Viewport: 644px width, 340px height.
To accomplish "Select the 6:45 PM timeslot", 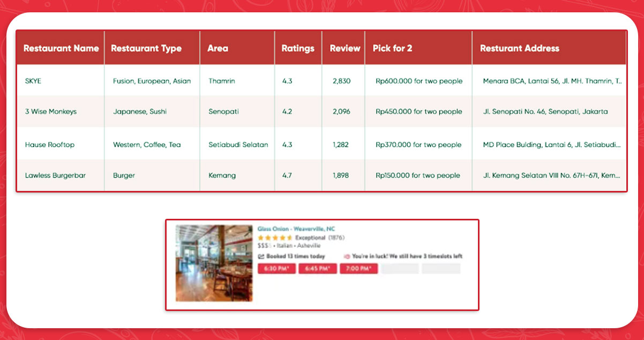I will pos(318,269).
